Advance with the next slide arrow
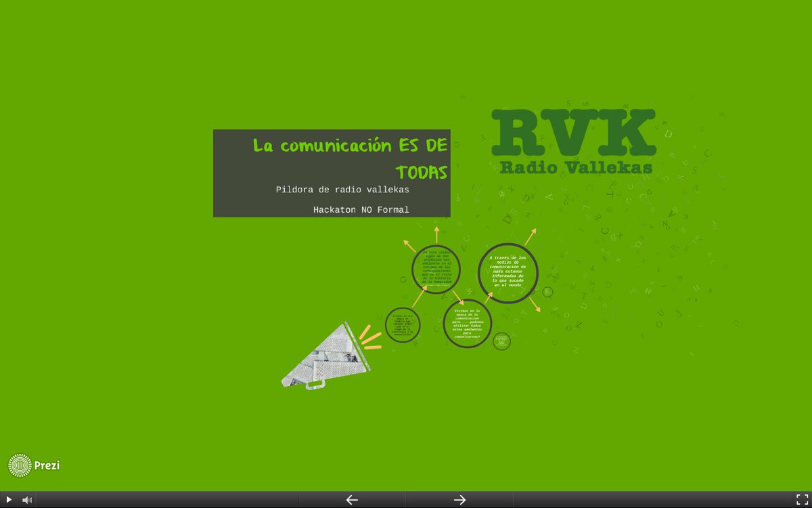The height and width of the screenshot is (508, 812). (460, 500)
